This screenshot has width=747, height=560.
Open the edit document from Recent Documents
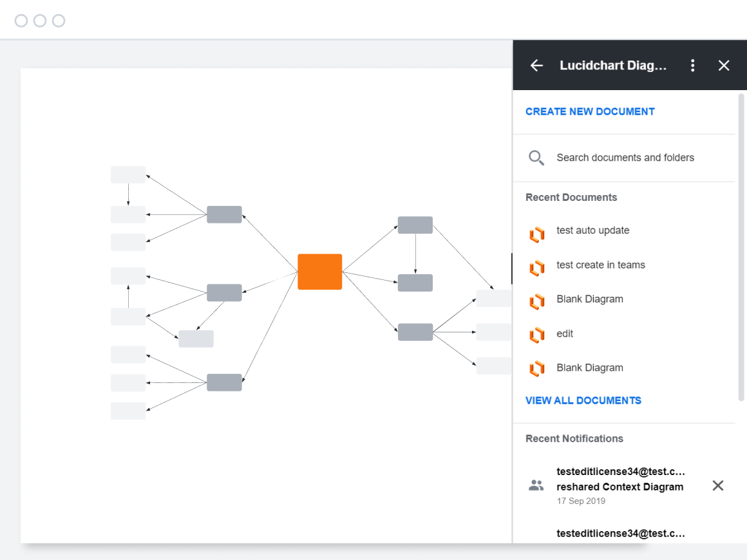pos(565,333)
